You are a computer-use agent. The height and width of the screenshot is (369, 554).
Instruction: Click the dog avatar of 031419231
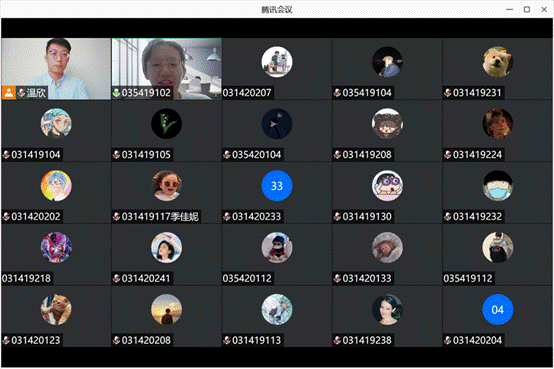(497, 62)
